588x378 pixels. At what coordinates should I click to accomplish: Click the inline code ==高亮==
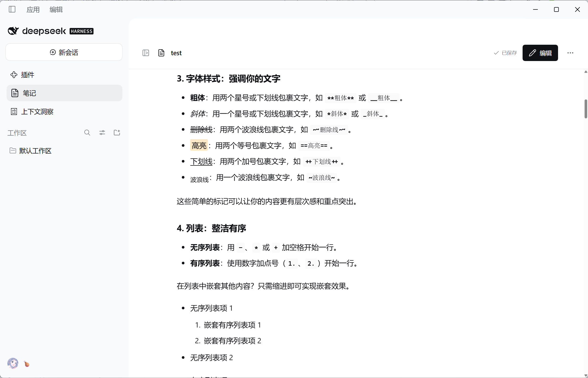pyautogui.click(x=314, y=146)
